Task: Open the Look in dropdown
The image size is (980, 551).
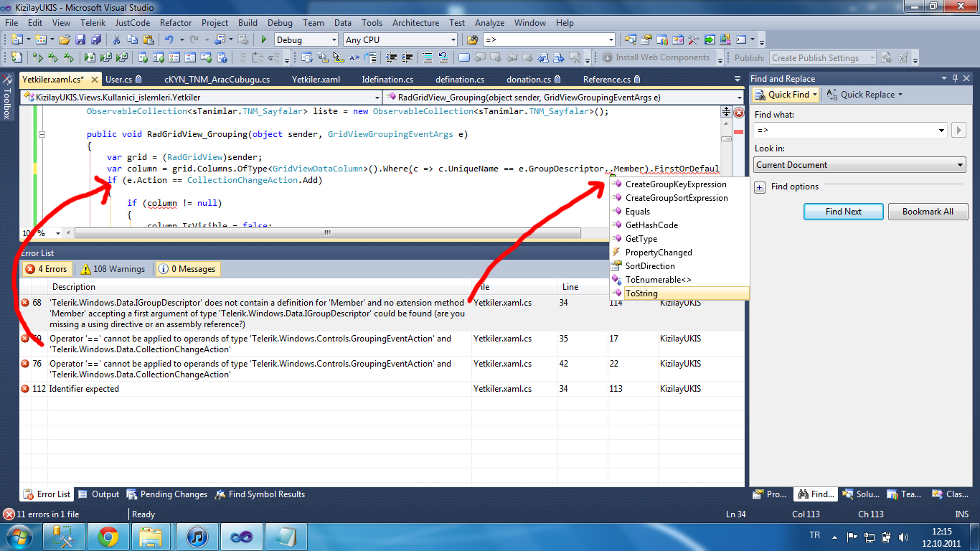Action: click(x=859, y=165)
